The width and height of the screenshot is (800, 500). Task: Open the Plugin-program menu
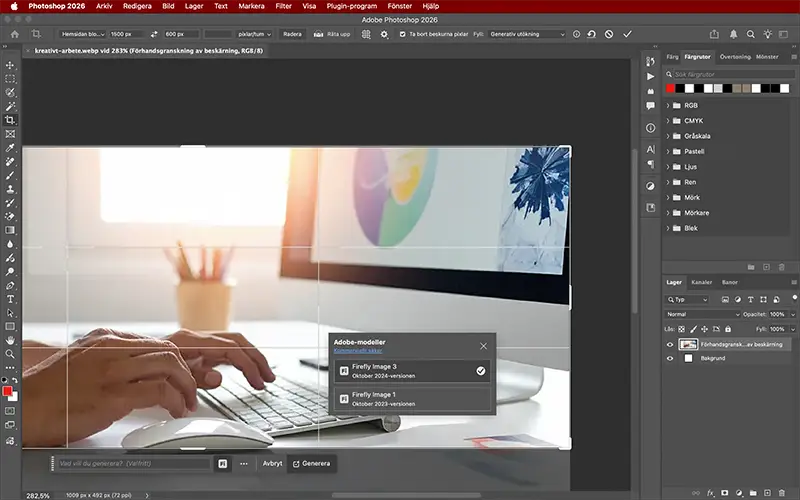tap(352, 6)
